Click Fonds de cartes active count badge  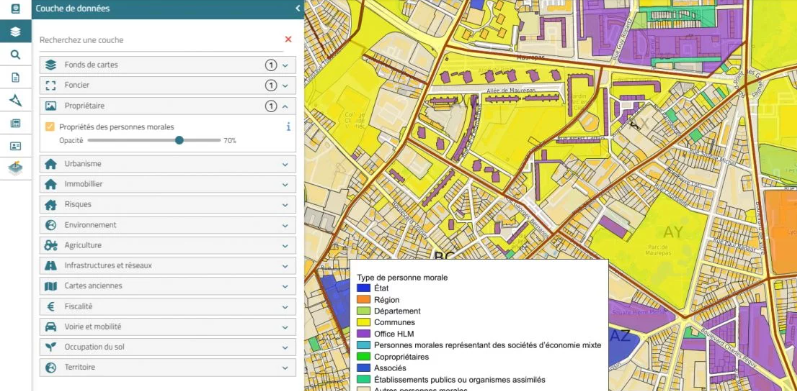pyautogui.click(x=271, y=65)
